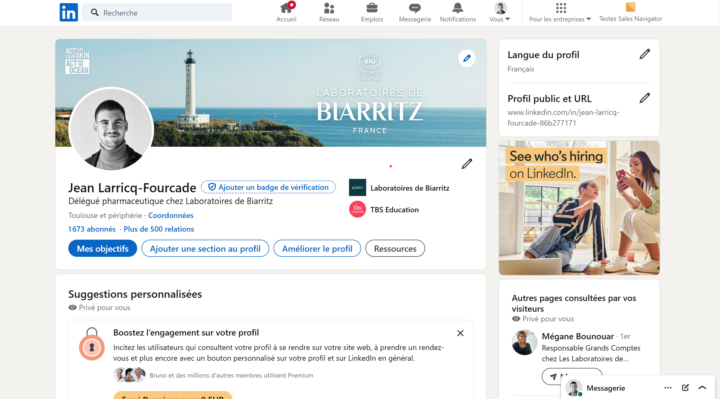Click the profile URL text
This screenshot has height=399, width=720.
[563, 118]
